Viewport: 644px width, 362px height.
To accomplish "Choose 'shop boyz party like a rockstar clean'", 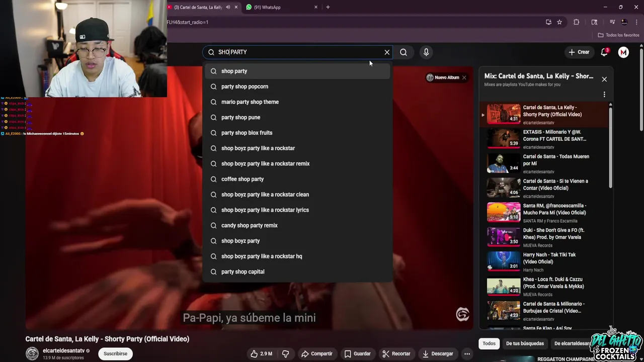I will pyautogui.click(x=297, y=195).
